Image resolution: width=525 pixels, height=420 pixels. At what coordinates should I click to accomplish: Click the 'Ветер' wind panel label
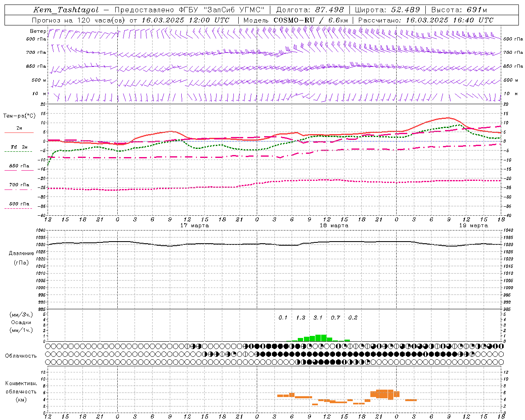click(x=38, y=31)
